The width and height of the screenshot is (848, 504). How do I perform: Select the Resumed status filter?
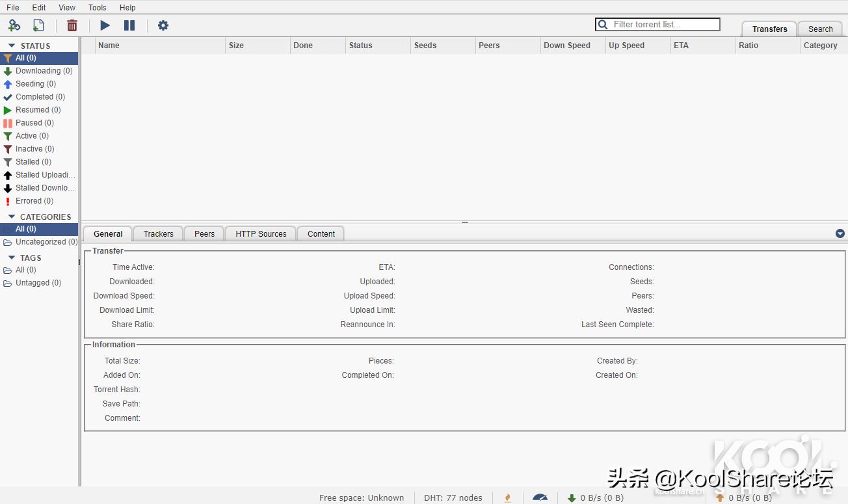(x=39, y=110)
